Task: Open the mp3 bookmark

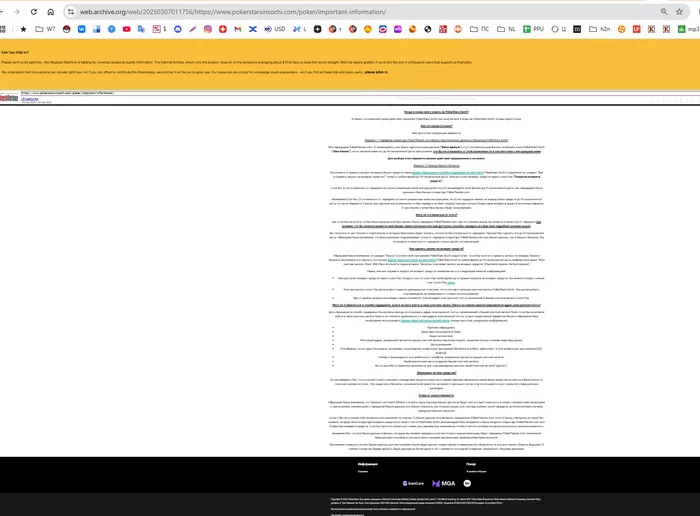Action: [688, 29]
